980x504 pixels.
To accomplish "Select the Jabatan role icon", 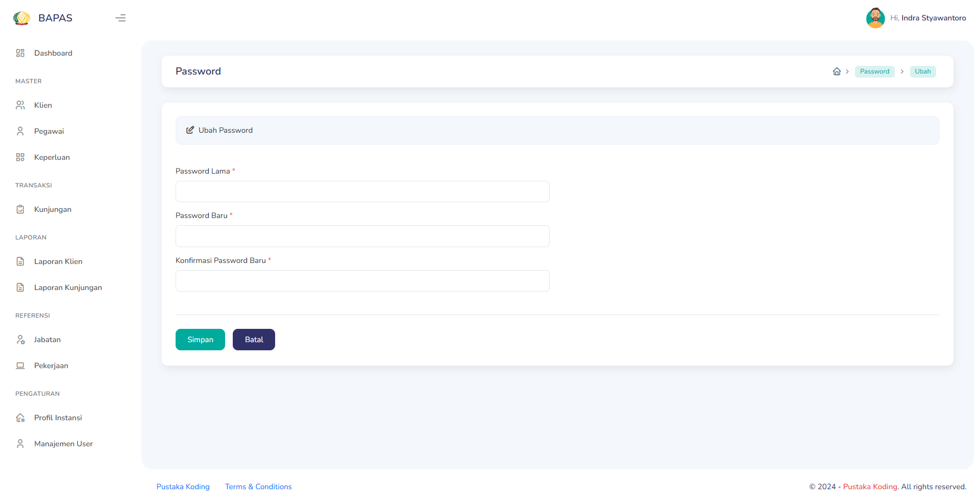I will click(x=20, y=340).
